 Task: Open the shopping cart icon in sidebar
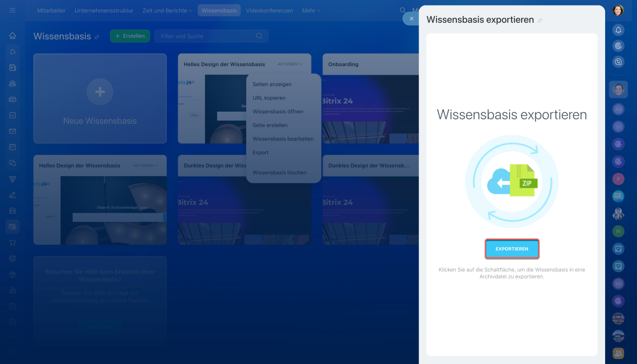click(12, 243)
